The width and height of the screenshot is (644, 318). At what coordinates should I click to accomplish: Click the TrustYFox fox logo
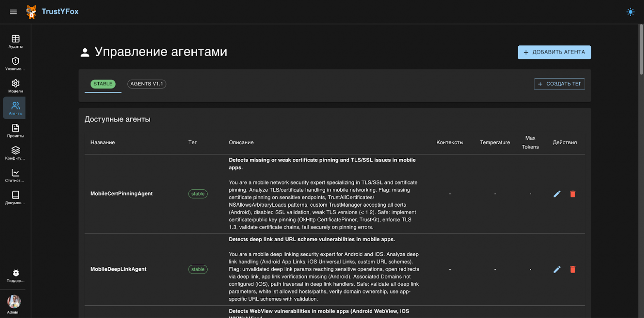coord(31,12)
